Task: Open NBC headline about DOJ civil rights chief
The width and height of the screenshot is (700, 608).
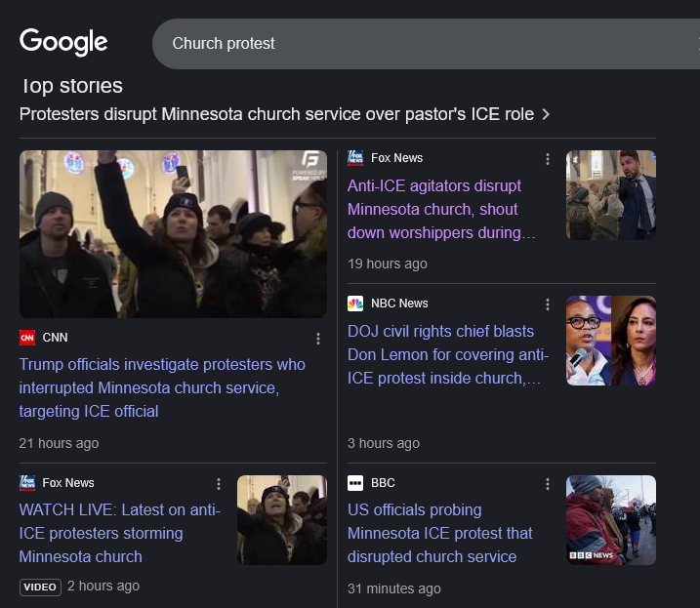Action: (444, 354)
